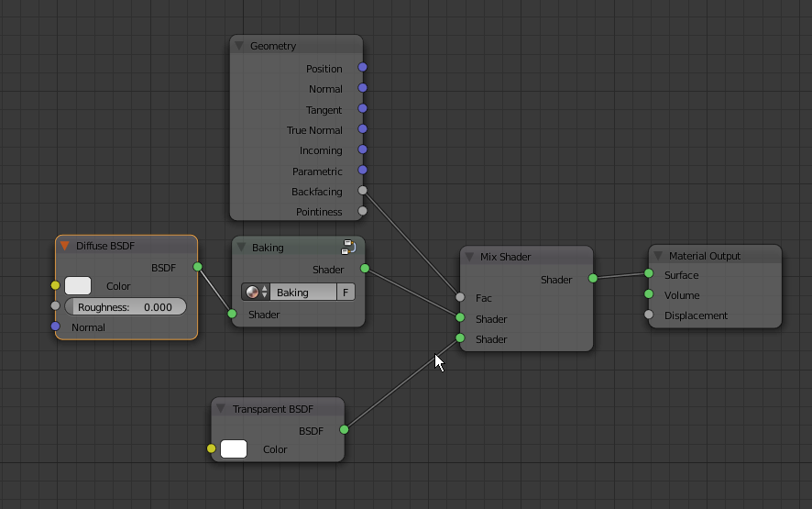Open the Baking node tree browse dropdown
This screenshot has height=509, width=812.
(x=256, y=292)
